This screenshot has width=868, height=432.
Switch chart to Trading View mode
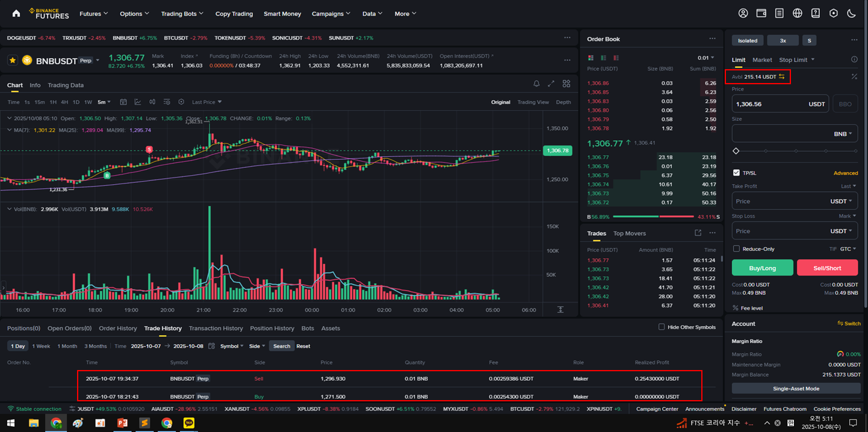(533, 102)
